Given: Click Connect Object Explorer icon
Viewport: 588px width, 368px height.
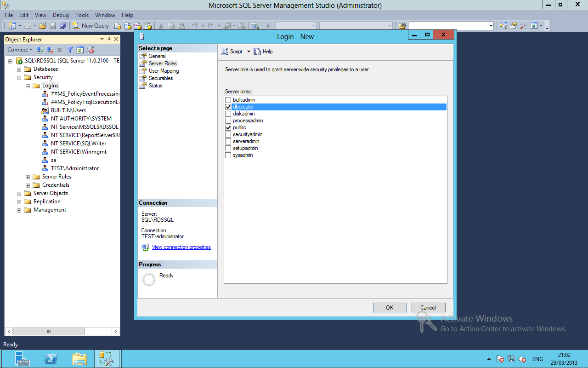Looking at the screenshot, I should [40, 50].
